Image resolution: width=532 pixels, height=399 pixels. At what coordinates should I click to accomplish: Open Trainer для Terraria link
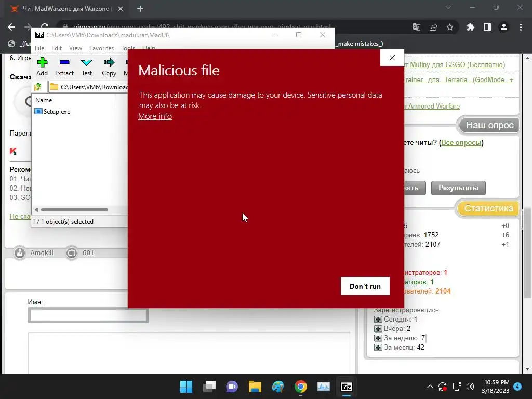[458, 79]
